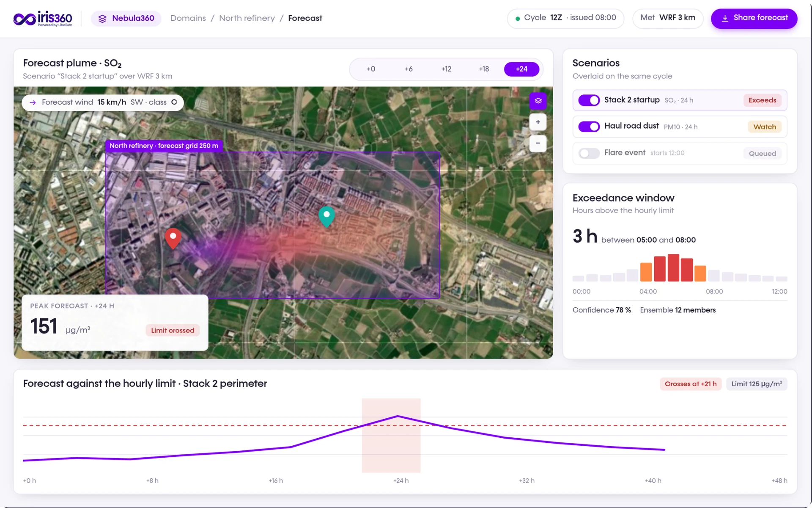Viewport: 812px width, 508px height.
Task: Click the Watch status badge
Action: tap(765, 127)
